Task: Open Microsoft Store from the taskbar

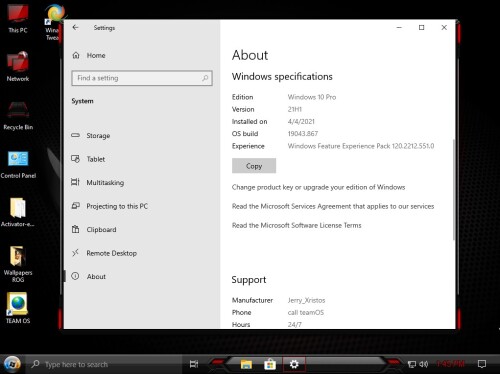Action: 270,364
